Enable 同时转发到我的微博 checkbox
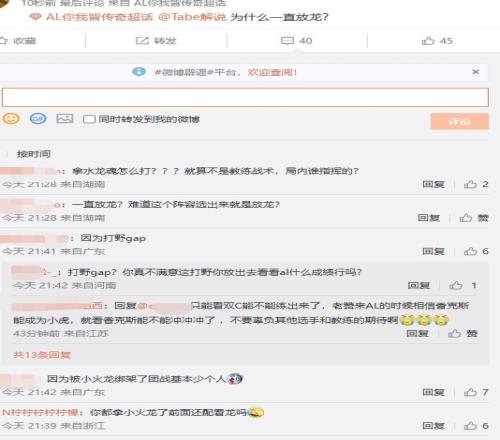500x440 pixels. tap(89, 119)
